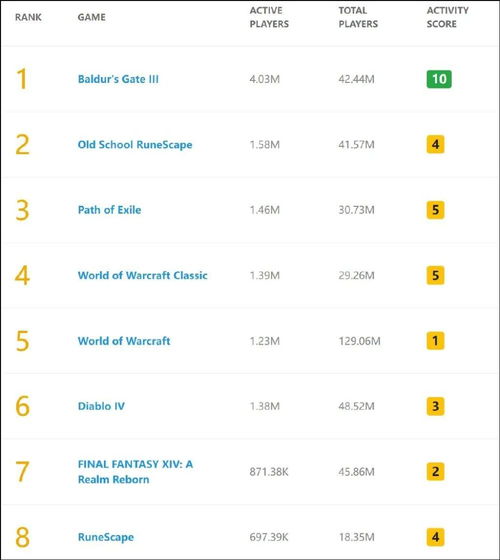
Task: Open the Baldur's Gate III link
Action: (x=118, y=79)
